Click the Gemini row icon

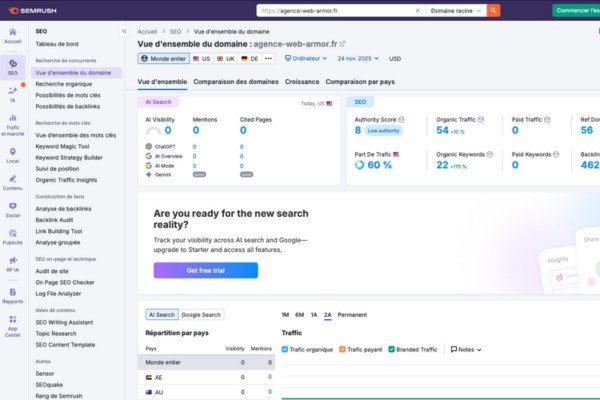click(x=149, y=175)
